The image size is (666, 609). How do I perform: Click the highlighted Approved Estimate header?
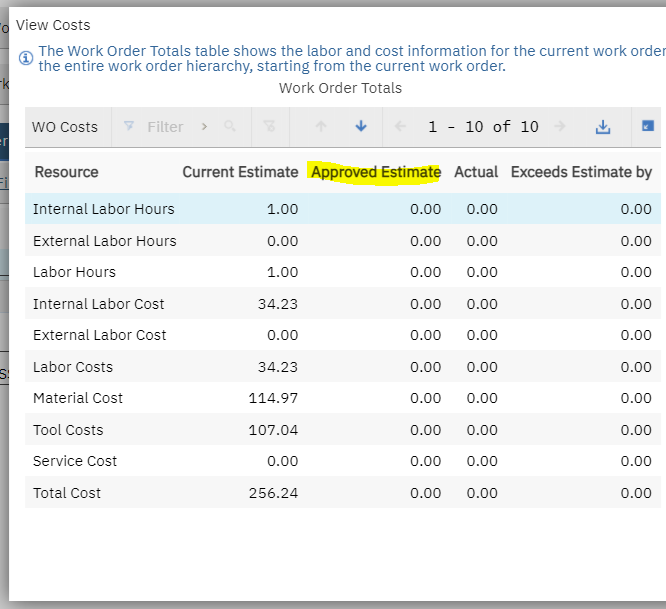(376, 172)
